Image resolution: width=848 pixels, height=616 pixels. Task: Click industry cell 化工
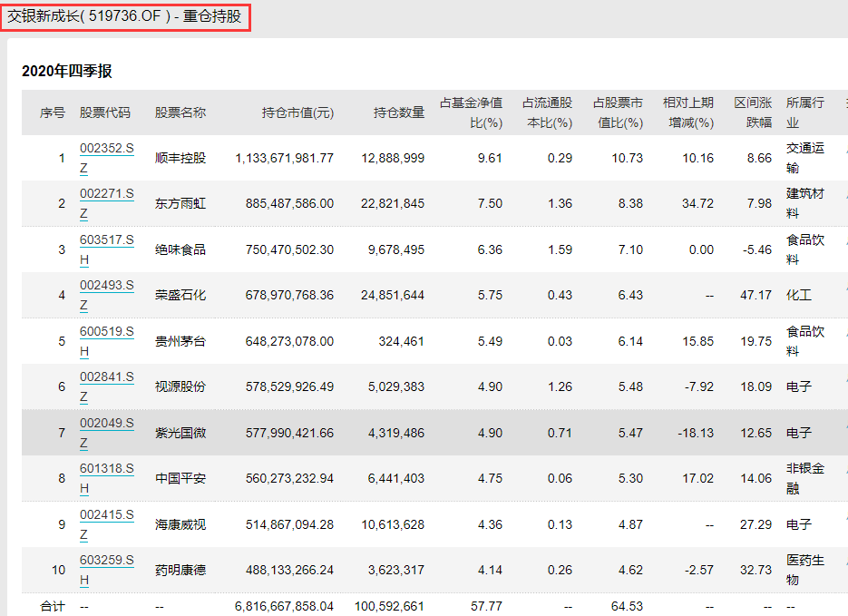coord(799,295)
